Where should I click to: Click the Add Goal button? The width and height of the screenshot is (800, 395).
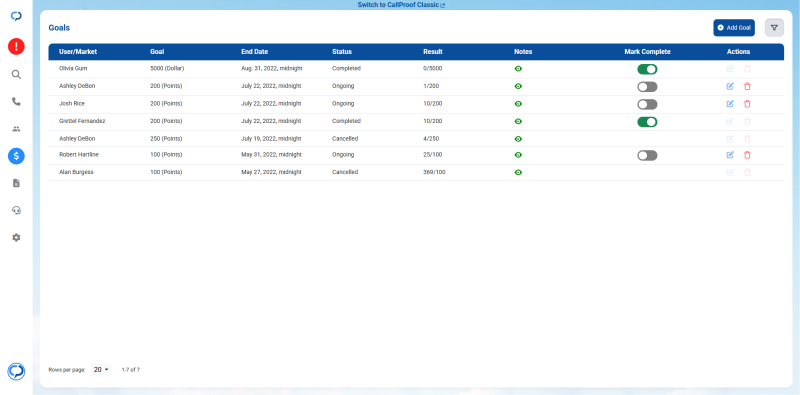click(x=734, y=28)
